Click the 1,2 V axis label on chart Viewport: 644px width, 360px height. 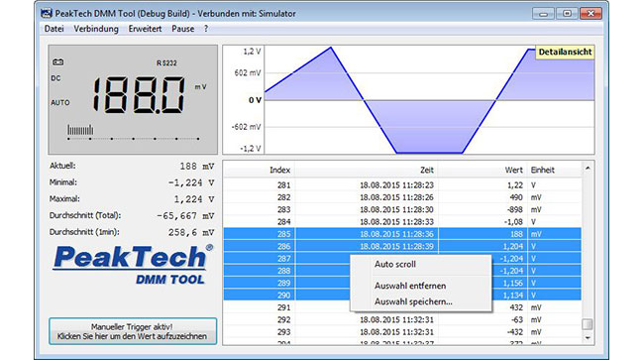(252, 52)
